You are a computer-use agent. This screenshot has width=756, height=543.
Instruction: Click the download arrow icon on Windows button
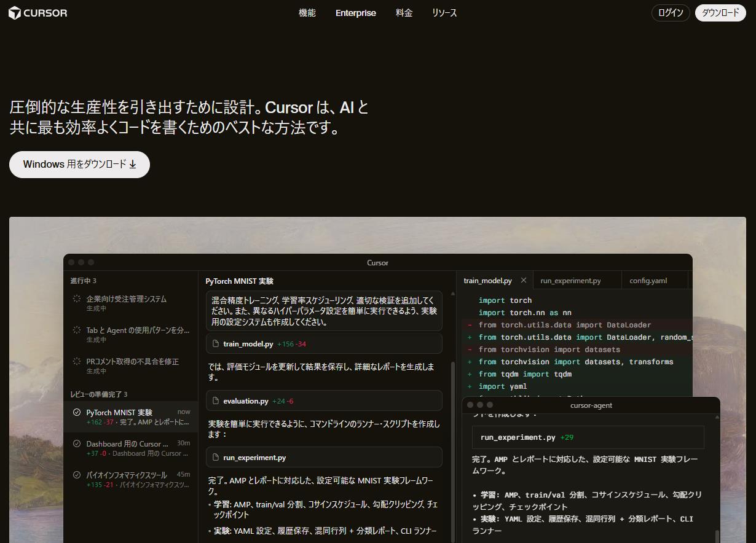[133, 165]
